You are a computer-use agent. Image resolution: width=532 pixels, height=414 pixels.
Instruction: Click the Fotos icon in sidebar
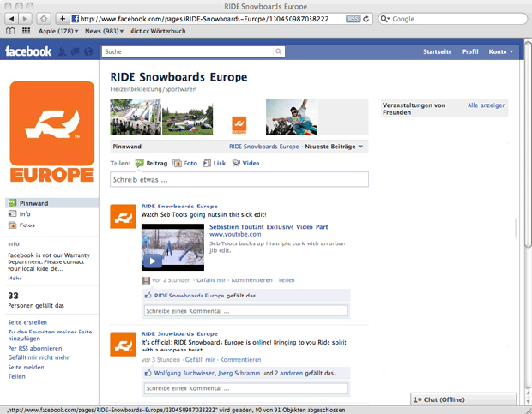coord(13,225)
